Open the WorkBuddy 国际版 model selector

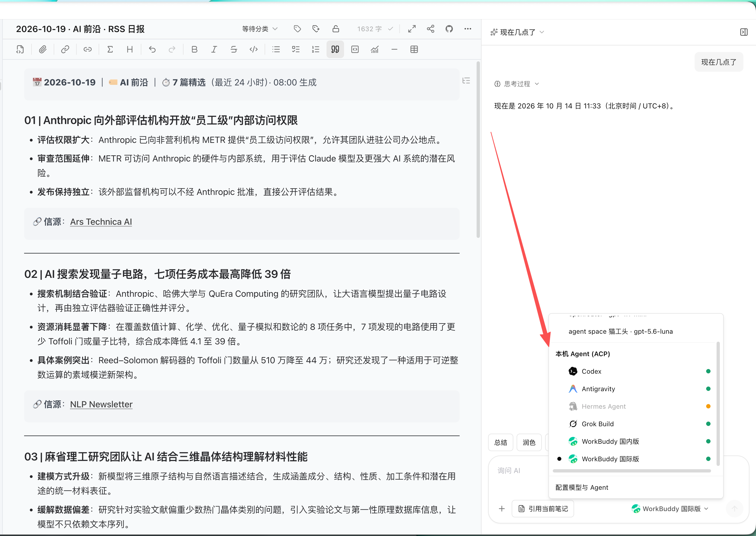tap(670, 509)
